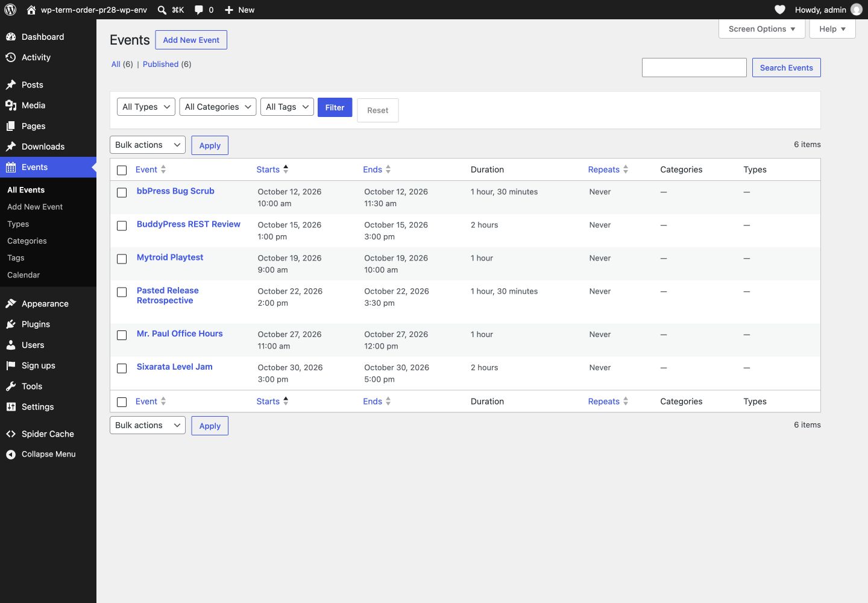Viewport: 868px width, 603px height.
Task: Select the Mr. Paul Office Hours checkbox
Action: [122, 335]
